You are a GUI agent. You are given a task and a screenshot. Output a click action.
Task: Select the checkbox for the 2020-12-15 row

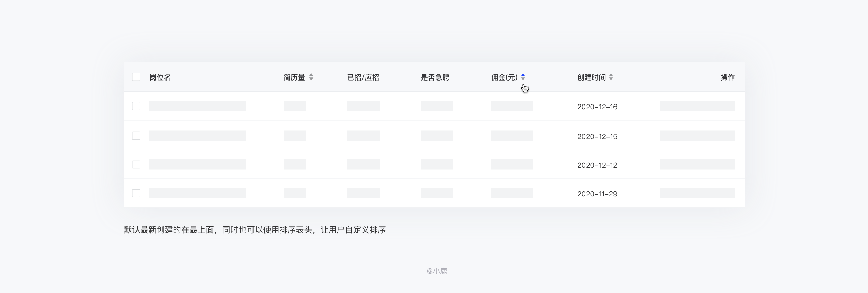tap(136, 136)
